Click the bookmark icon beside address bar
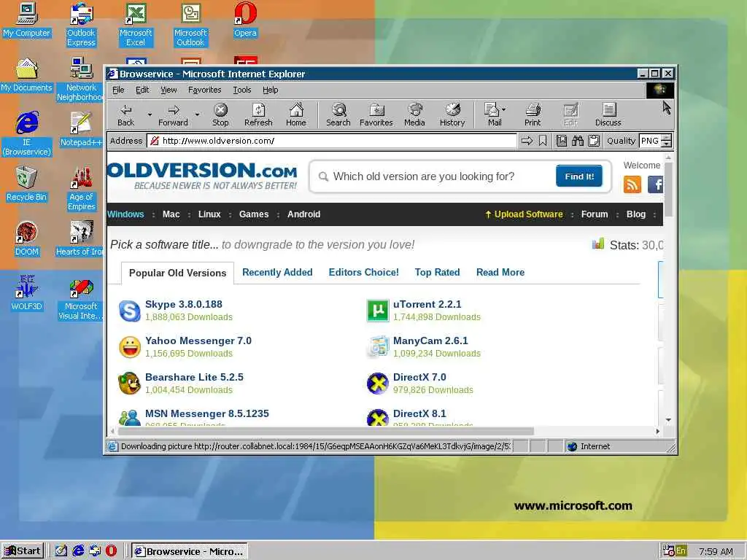 click(543, 141)
